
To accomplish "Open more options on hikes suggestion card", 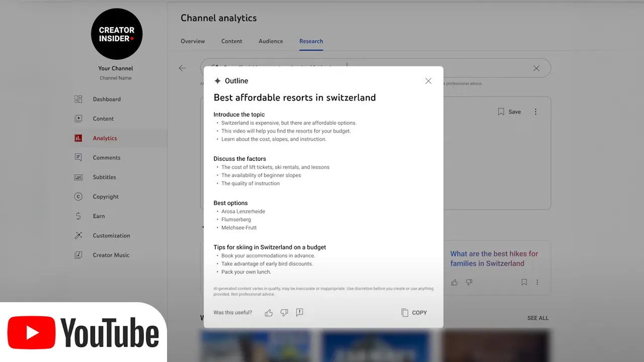I will click(537, 283).
